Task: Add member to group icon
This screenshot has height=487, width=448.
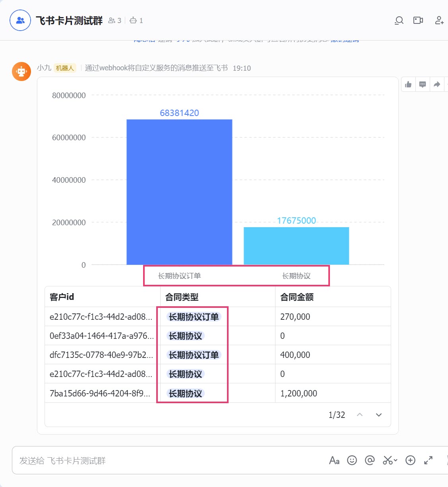Action: coord(439,20)
